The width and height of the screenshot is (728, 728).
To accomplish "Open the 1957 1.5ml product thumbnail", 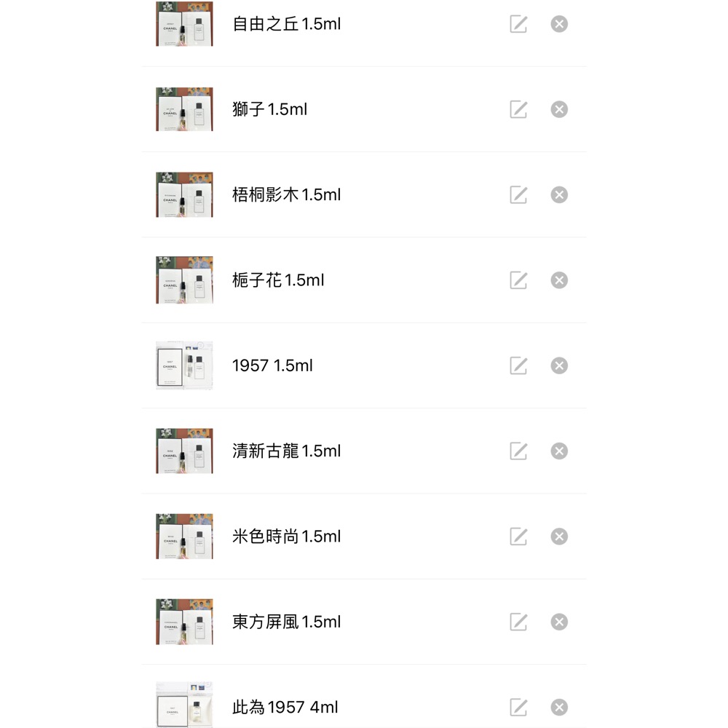I will [x=183, y=365].
